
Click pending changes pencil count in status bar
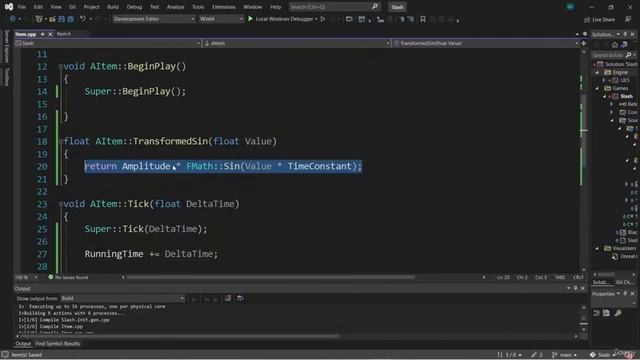(x=537, y=355)
